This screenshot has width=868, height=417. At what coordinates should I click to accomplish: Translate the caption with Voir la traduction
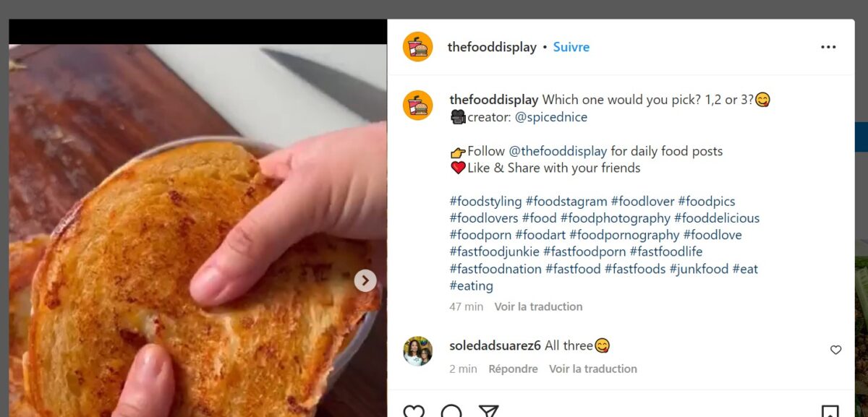point(537,306)
